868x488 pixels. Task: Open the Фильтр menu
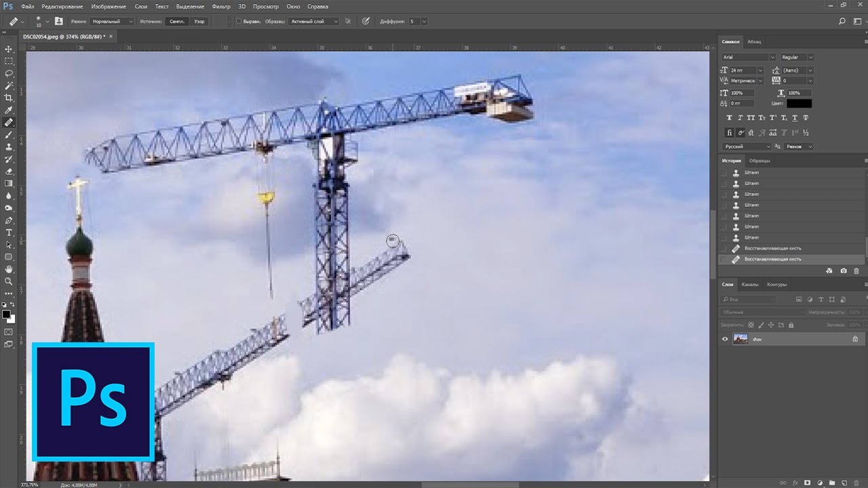[x=221, y=6]
